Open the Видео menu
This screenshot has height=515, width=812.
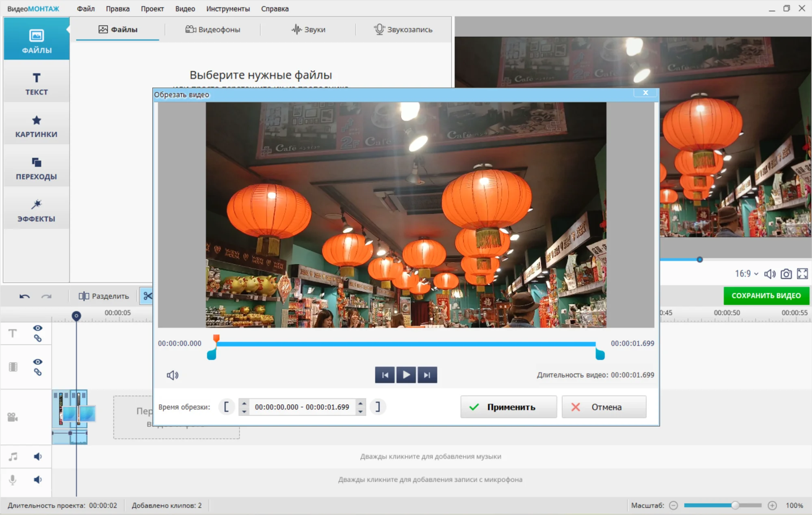tap(185, 9)
